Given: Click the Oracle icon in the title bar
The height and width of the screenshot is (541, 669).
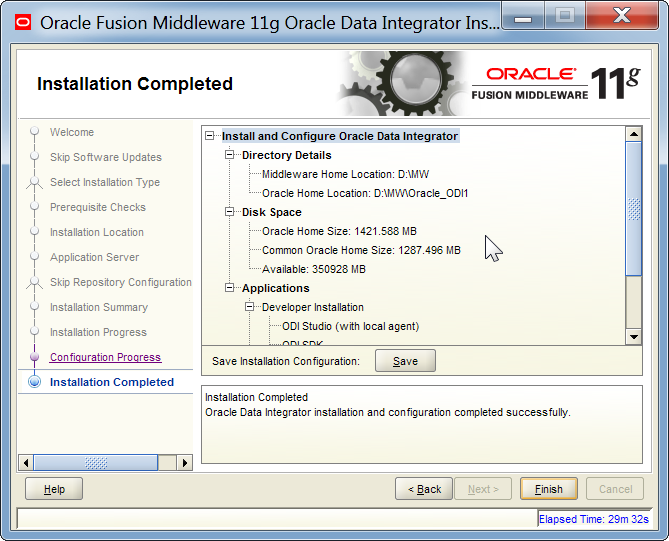Looking at the screenshot, I should click(23, 23).
